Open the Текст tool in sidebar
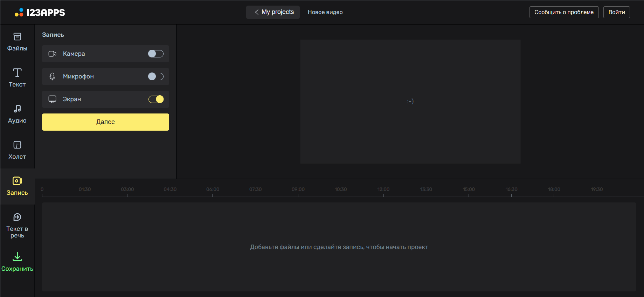 [17, 78]
